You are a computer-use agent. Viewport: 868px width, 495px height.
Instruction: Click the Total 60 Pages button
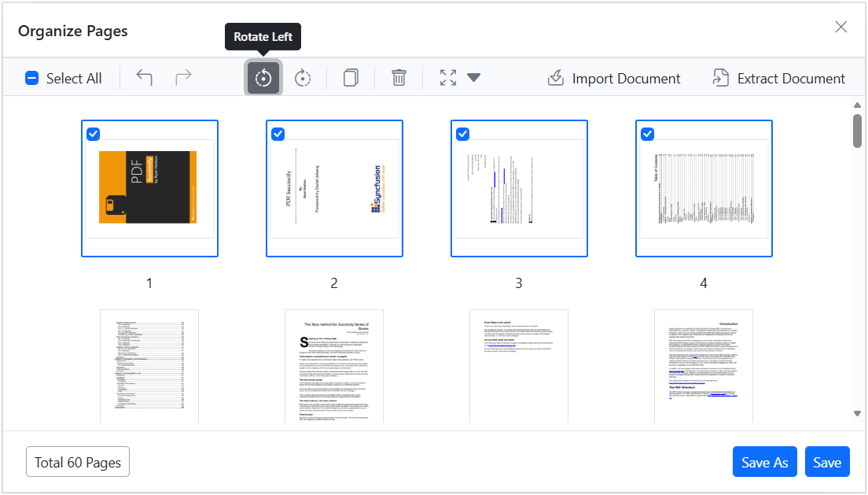(x=78, y=462)
